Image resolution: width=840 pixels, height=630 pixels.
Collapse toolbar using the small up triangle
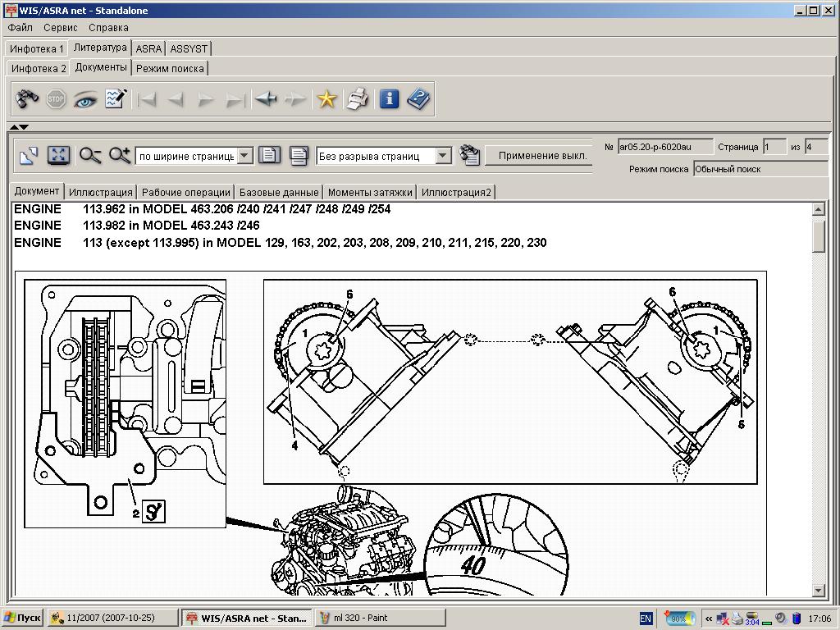pyautogui.click(x=15, y=126)
